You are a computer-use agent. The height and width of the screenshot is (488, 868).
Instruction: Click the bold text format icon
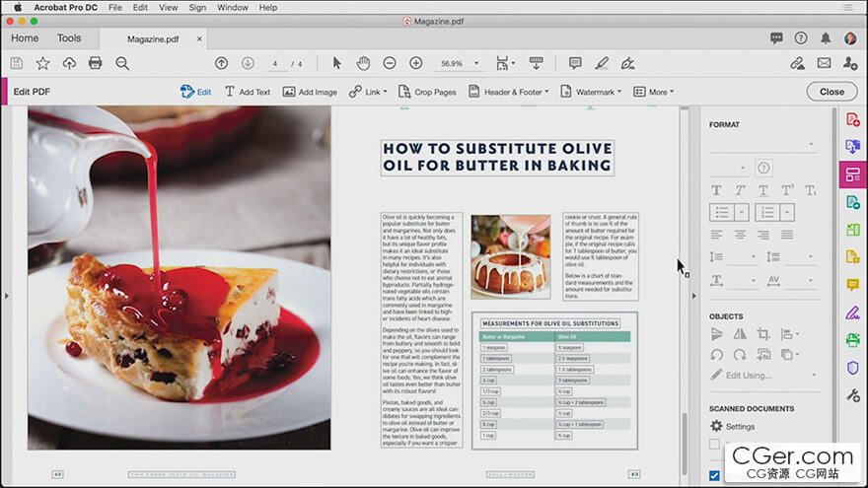tap(716, 190)
